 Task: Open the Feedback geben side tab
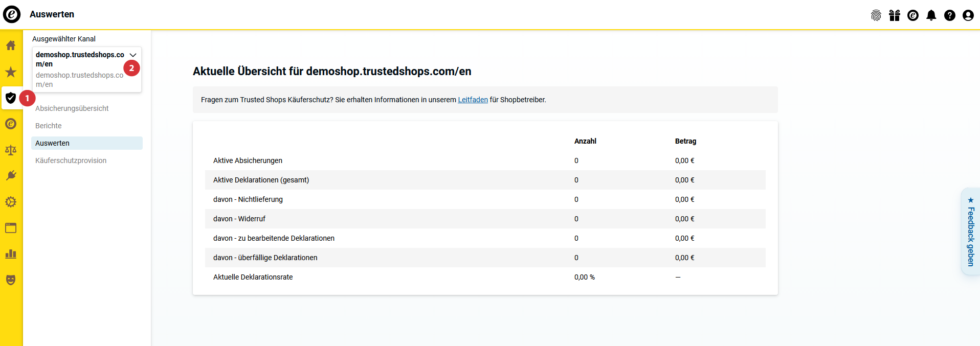[x=970, y=232]
